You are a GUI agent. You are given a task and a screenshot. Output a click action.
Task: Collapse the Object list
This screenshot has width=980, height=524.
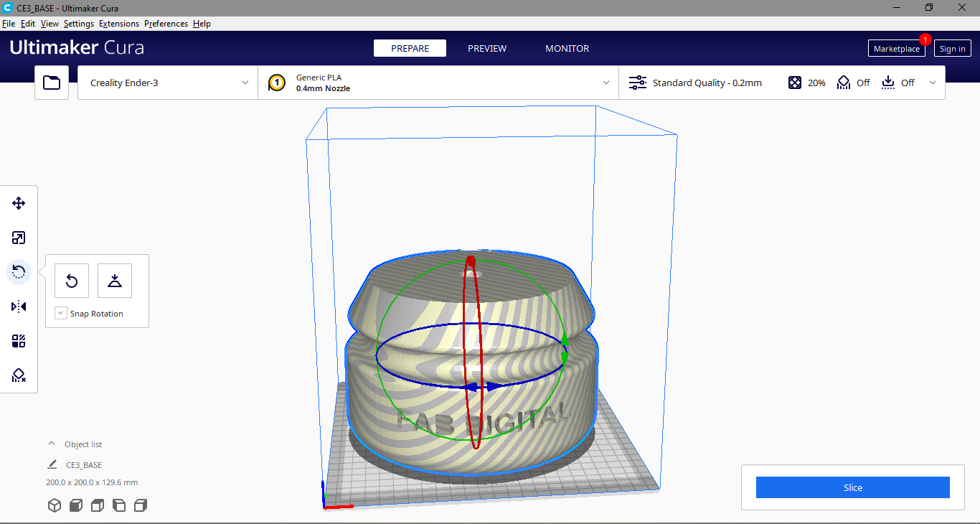pyautogui.click(x=51, y=444)
